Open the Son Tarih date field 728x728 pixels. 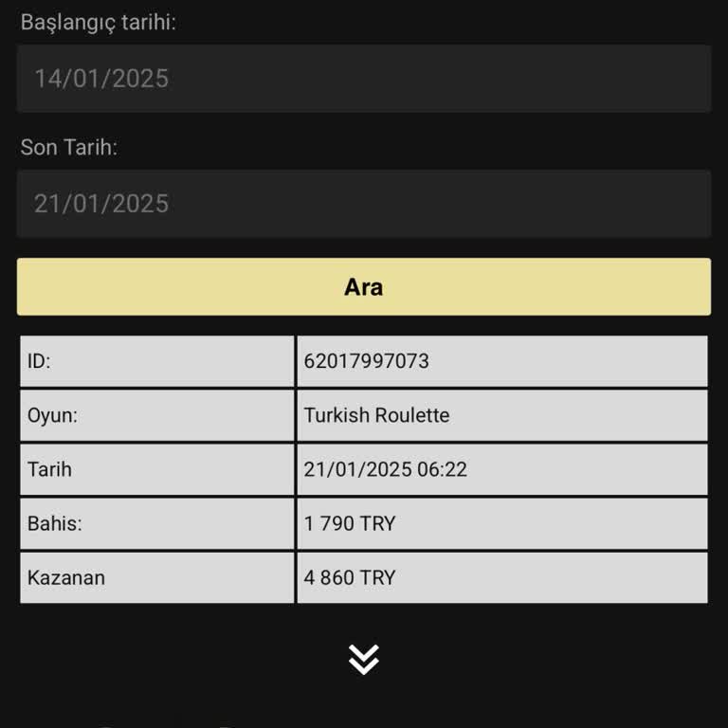pyautogui.click(x=364, y=204)
